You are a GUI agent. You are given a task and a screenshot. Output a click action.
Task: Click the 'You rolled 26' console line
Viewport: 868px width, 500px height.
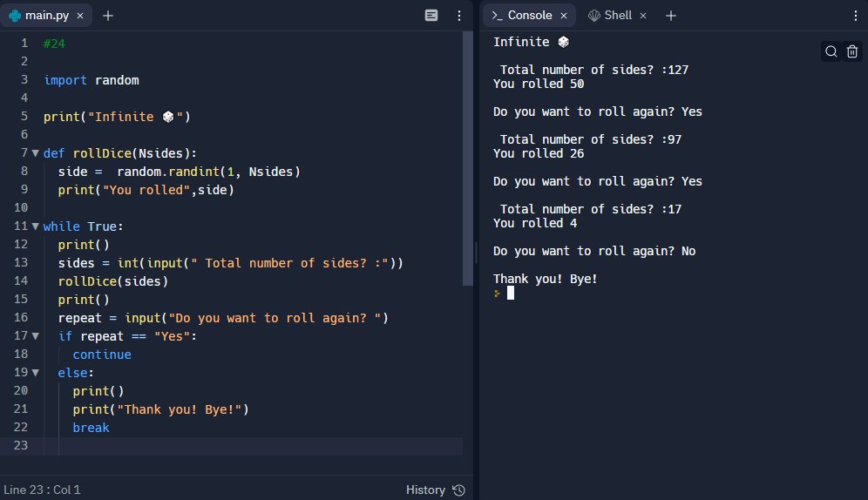click(539, 153)
